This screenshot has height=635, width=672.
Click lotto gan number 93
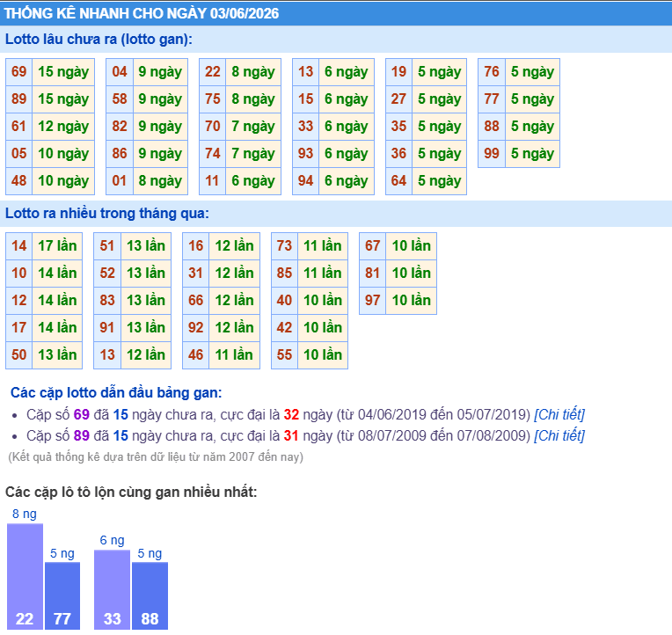click(x=305, y=153)
